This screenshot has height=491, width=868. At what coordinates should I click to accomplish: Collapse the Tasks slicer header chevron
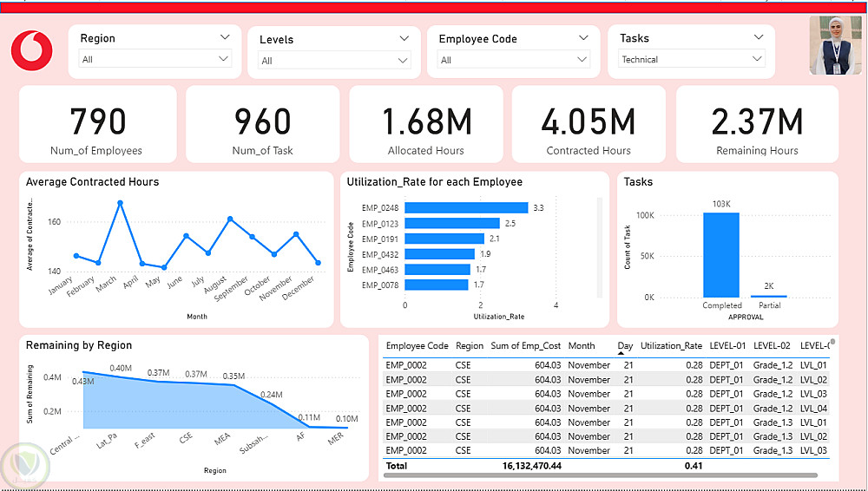(x=759, y=37)
